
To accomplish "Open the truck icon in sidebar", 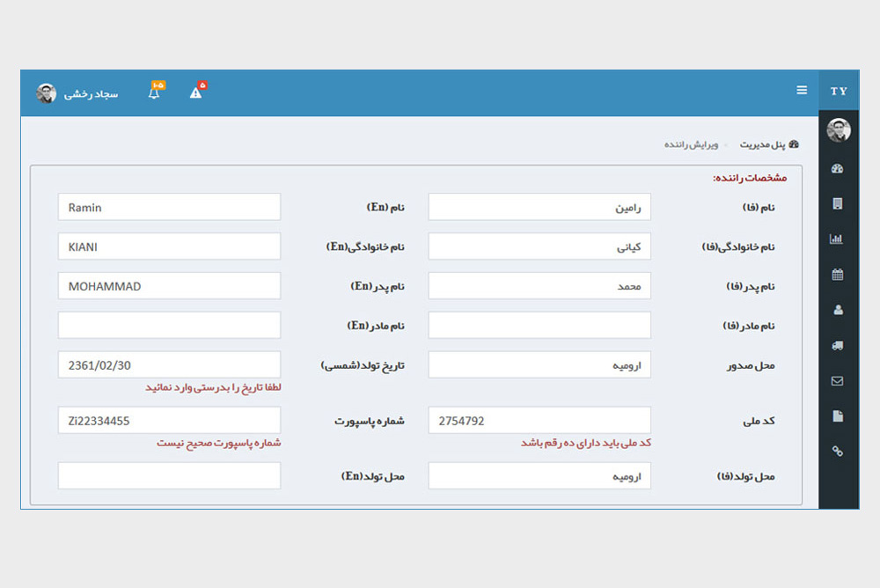I will (838, 345).
